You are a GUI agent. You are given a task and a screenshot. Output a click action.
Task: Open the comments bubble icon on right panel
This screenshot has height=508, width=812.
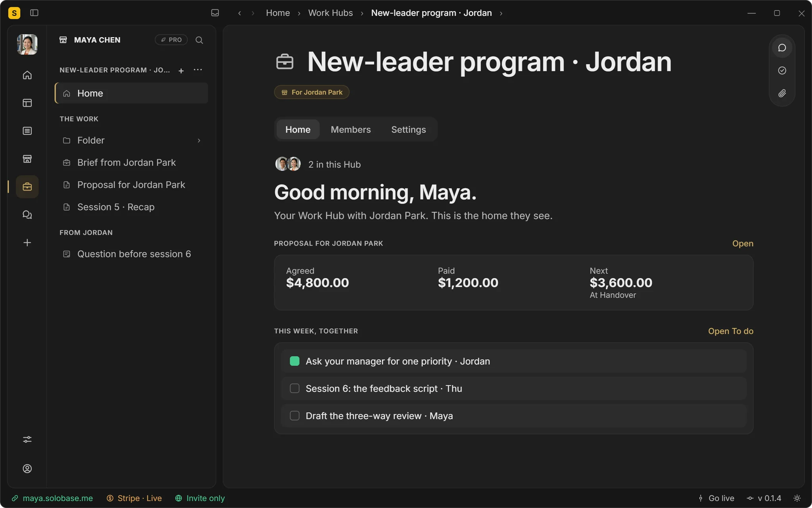click(782, 48)
